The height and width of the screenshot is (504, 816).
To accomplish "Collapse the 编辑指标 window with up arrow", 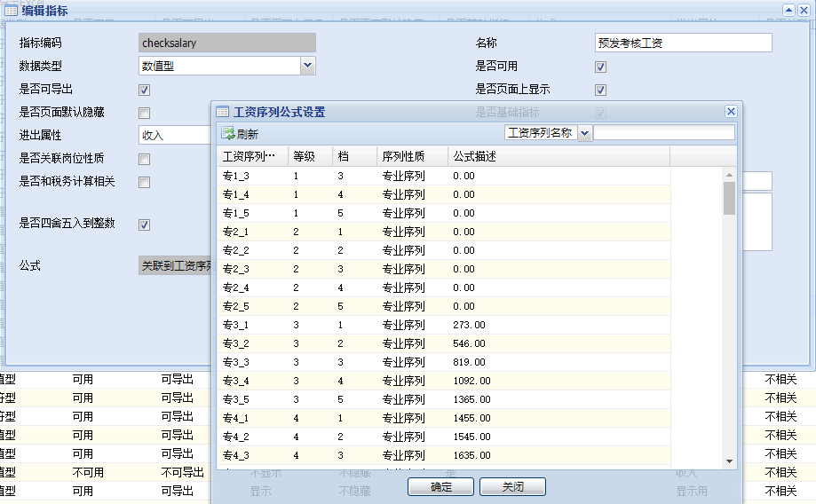I will click(x=789, y=10).
